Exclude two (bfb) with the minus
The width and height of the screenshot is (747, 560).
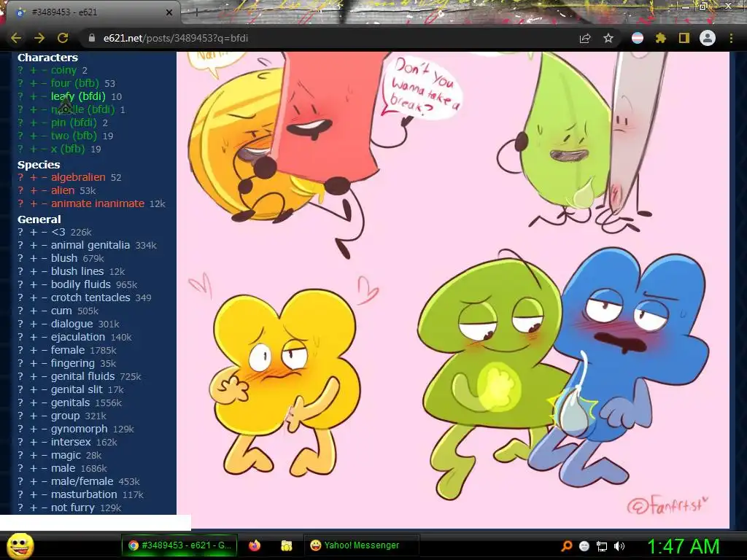pos(44,136)
